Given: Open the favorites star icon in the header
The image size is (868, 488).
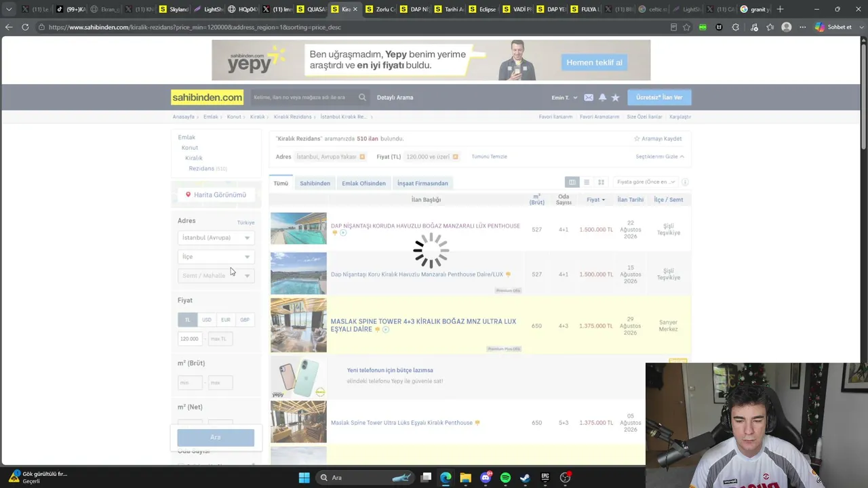Looking at the screenshot, I should pyautogui.click(x=615, y=98).
